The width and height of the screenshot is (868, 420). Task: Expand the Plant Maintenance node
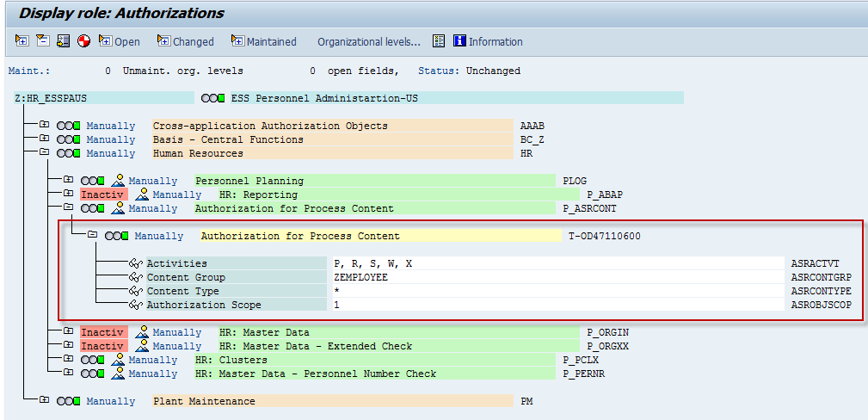point(44,399)
